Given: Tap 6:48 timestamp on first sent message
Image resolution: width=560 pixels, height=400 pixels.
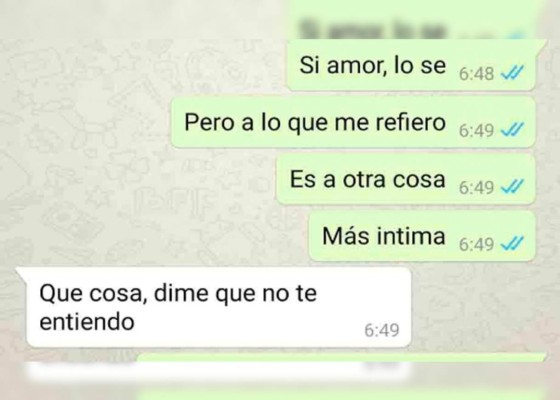Looking at the screenshot, I should pos(476,74).
